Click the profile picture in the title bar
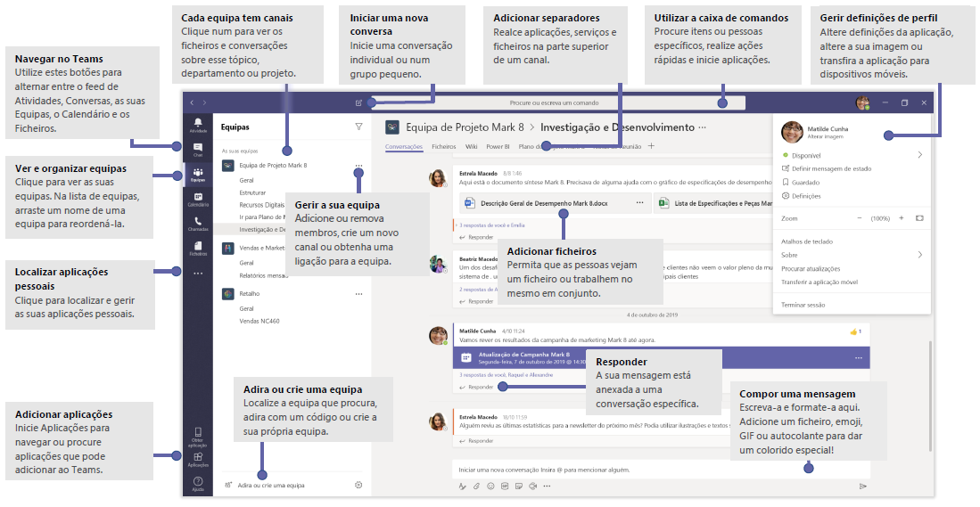Viewport: 980px width, 507px height. point(863,103)
